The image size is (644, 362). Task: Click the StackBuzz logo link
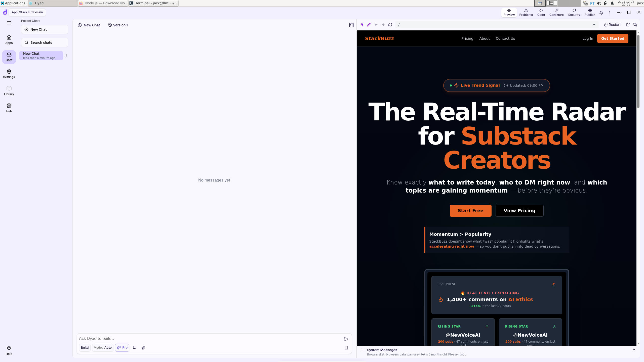(379, 38)
